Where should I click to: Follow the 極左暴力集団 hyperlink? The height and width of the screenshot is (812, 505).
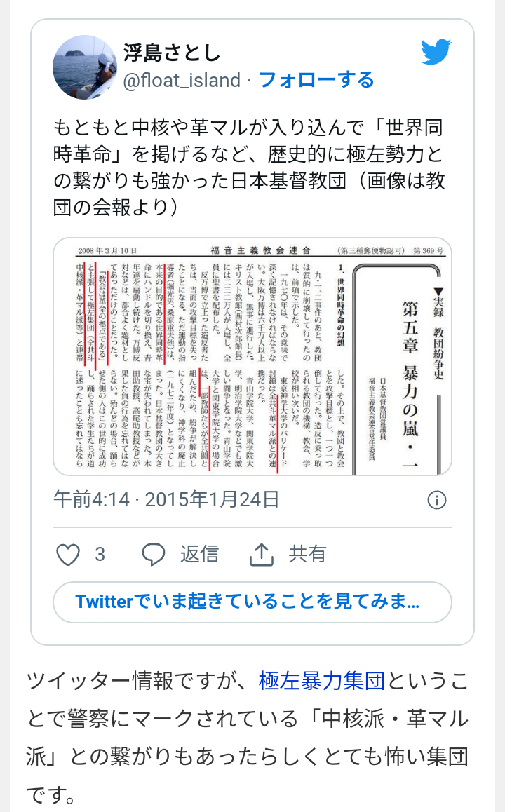[322, 680]
